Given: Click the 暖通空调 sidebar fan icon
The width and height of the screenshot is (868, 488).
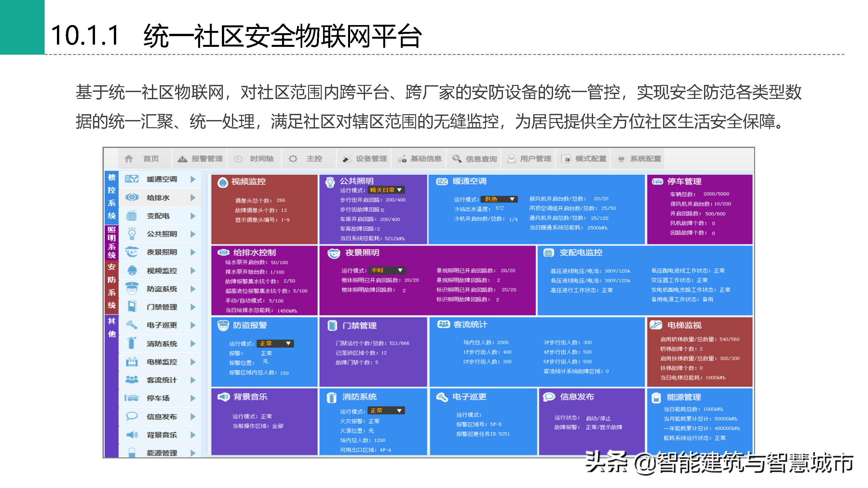Looking at the screenshot, I should 132,179.
